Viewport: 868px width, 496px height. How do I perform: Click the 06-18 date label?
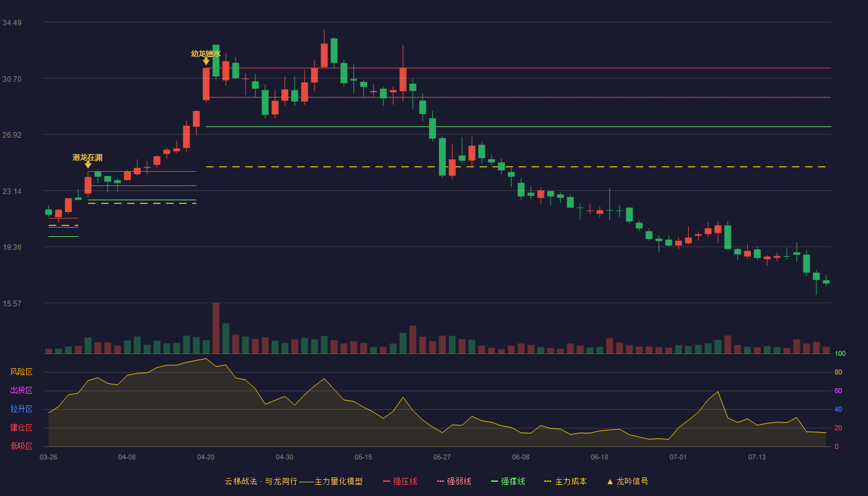[600, 457]
